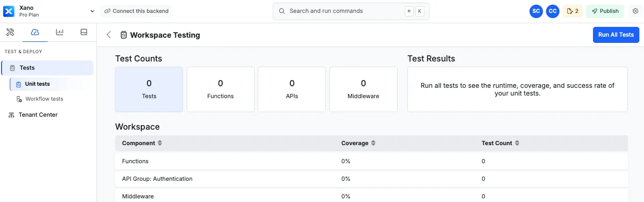The height and width of the screenshot is (202, 644).
Task: Open the API Group: Authentication row
Action: (371, 179)
